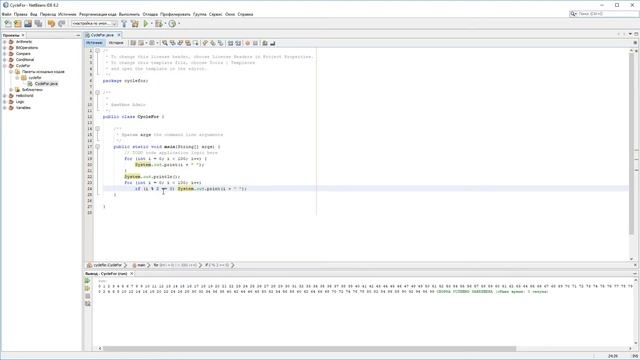
Task: Open the Edit (Правка) menu
Action: pyautogui.click(x=20, y=14)
